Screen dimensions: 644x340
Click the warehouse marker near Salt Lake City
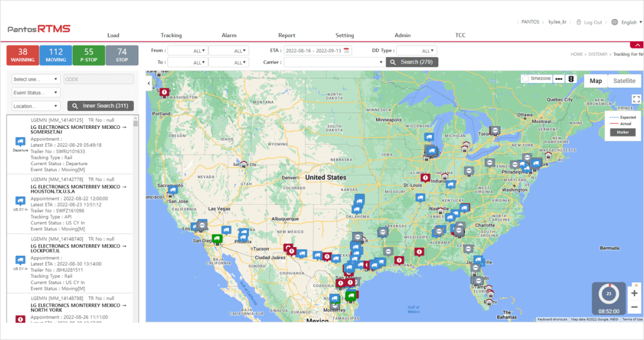(x=243, y=165)
